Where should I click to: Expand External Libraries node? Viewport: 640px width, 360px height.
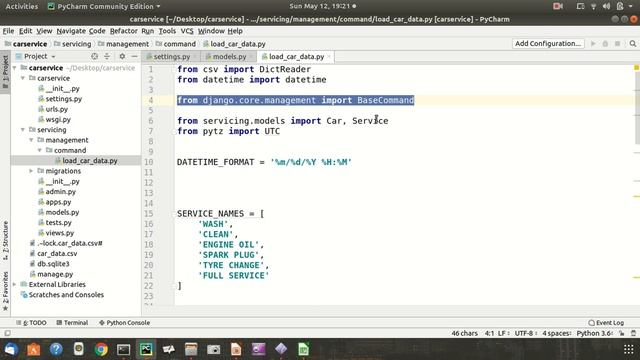15,284
